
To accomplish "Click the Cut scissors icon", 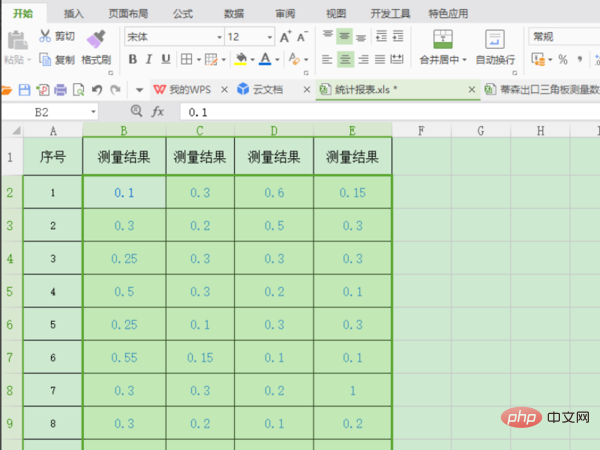I will pyautogui.click(x=45, y=36).
